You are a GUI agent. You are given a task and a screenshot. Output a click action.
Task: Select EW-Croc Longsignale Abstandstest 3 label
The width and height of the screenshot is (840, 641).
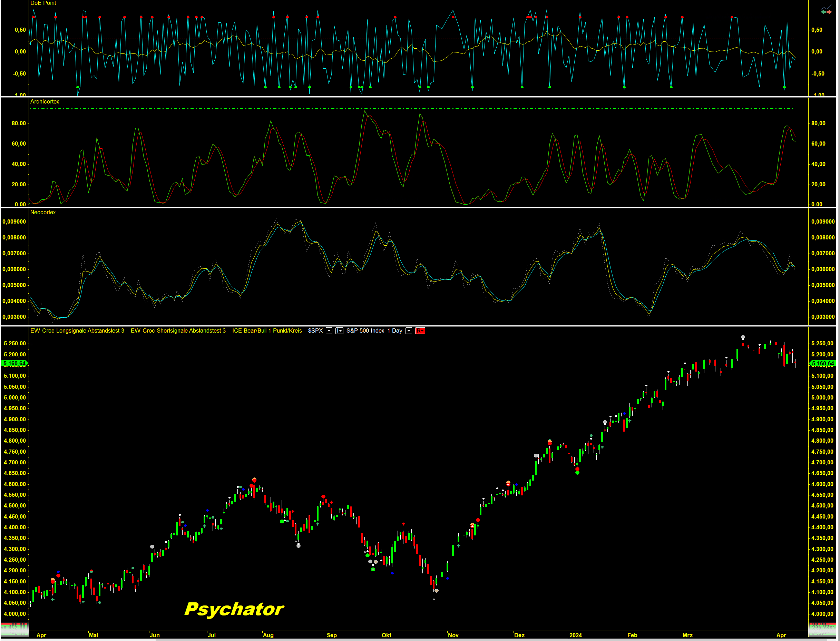[77, 331]
